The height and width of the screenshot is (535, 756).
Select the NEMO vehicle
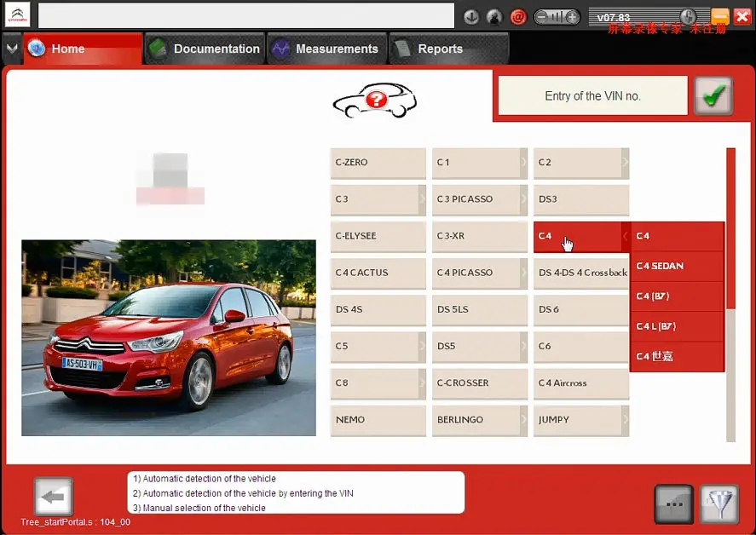tap(378, 420)
